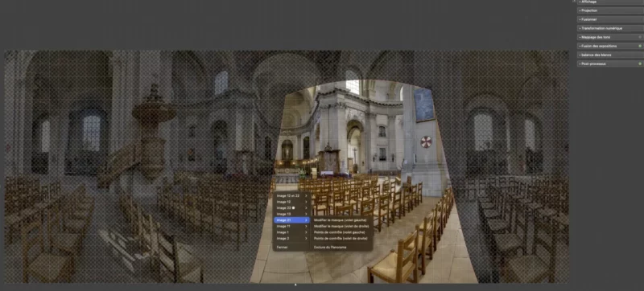Open the Image 11 submenu
644x291 pixels.
(291, 226)
